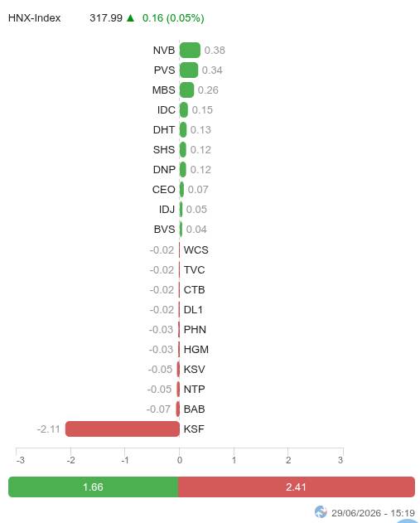Click the red 2.41 summary segment
Viewport: 420px width, 523px height.
pos(297,487)
